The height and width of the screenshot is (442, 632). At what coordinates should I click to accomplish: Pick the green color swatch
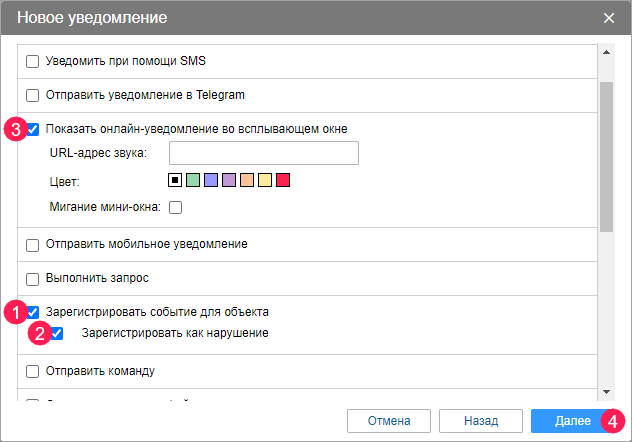coord(192,180)
